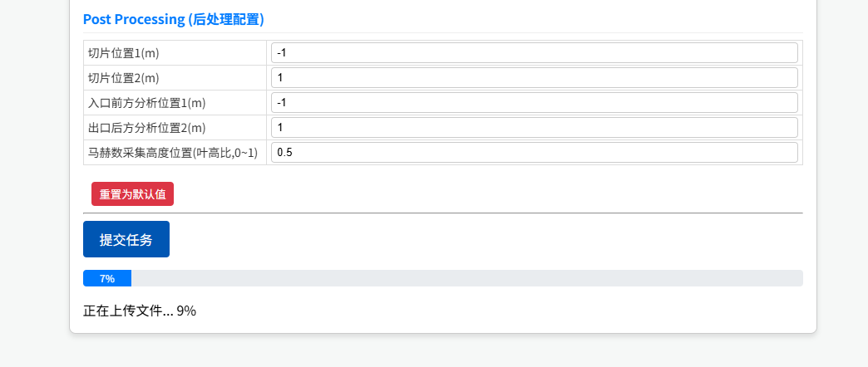The width and height of the screenshot is (868, 367).
Task: Select the 入口前方分析位置1(m) input field
Action: tap(534, 103)
